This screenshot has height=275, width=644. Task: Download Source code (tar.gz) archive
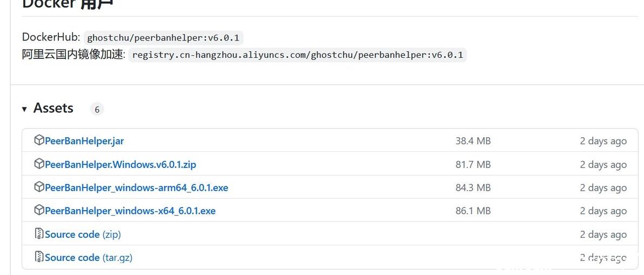point(89,258)
